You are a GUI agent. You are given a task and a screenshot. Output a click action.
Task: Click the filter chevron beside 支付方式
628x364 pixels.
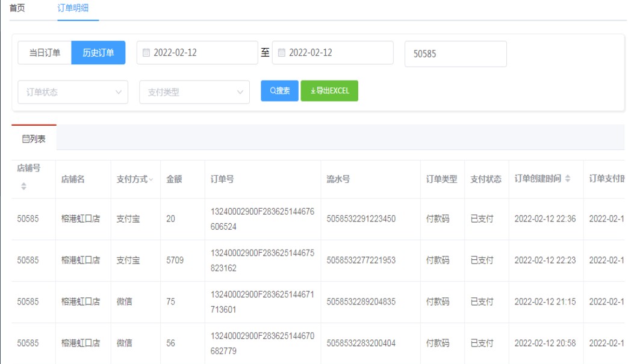tap(151, 179)
